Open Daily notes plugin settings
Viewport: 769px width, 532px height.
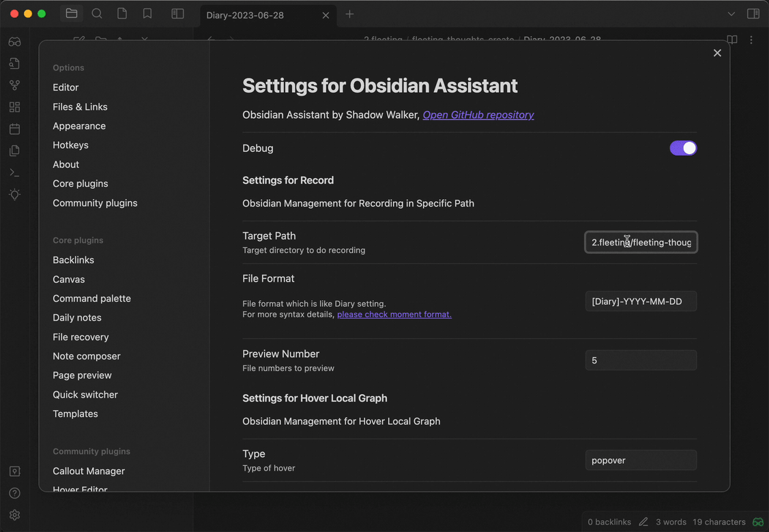click(x=77, y=318)
